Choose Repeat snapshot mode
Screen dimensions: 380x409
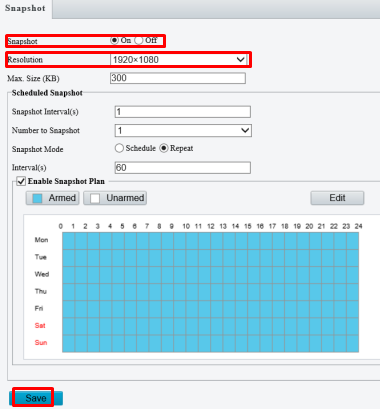[164, 148]
